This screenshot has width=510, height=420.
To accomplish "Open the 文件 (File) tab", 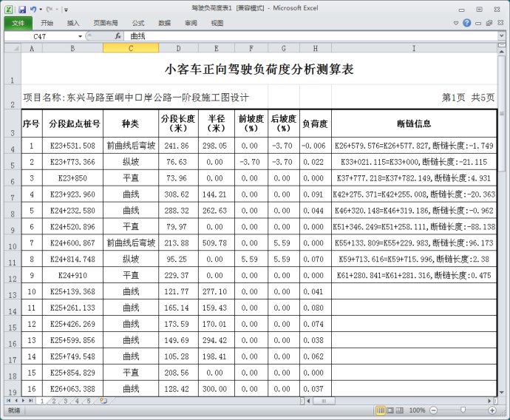I will tap(18, 23).
